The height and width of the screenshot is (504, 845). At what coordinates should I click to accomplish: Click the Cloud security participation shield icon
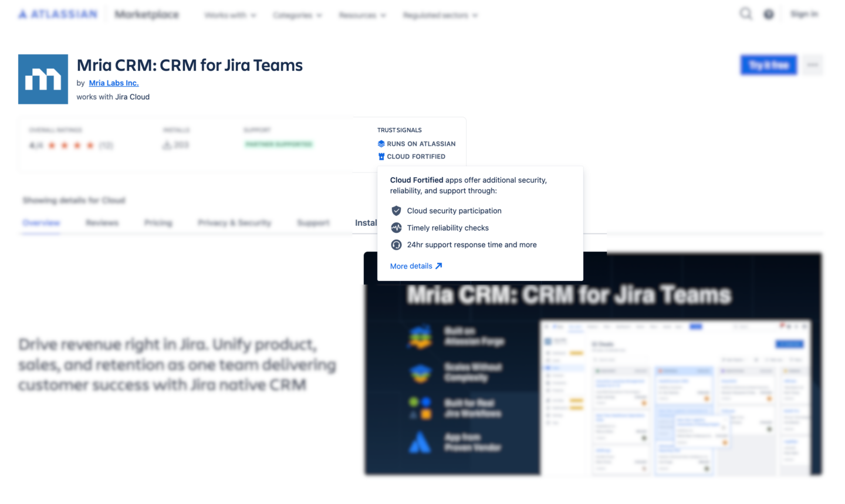coord(396,211)
